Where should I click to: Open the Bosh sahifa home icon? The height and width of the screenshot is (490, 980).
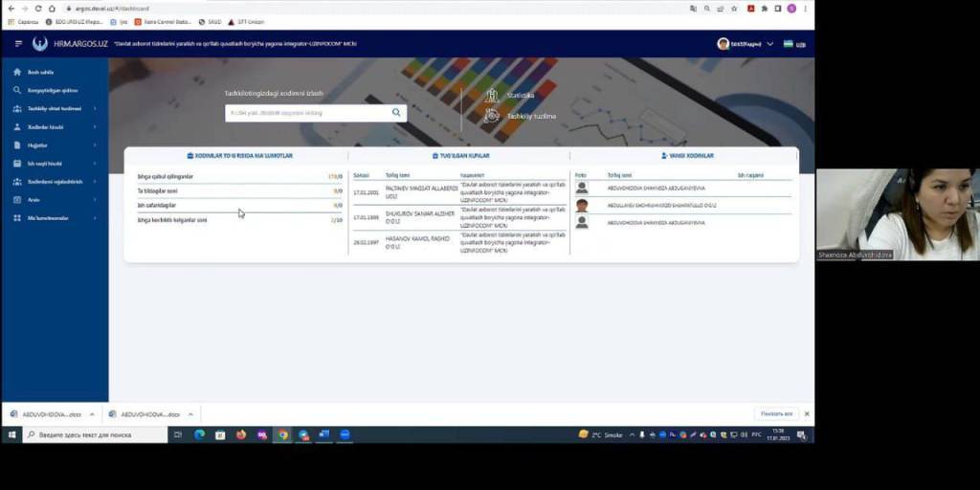pyautogui.click(x=17, y=72)
